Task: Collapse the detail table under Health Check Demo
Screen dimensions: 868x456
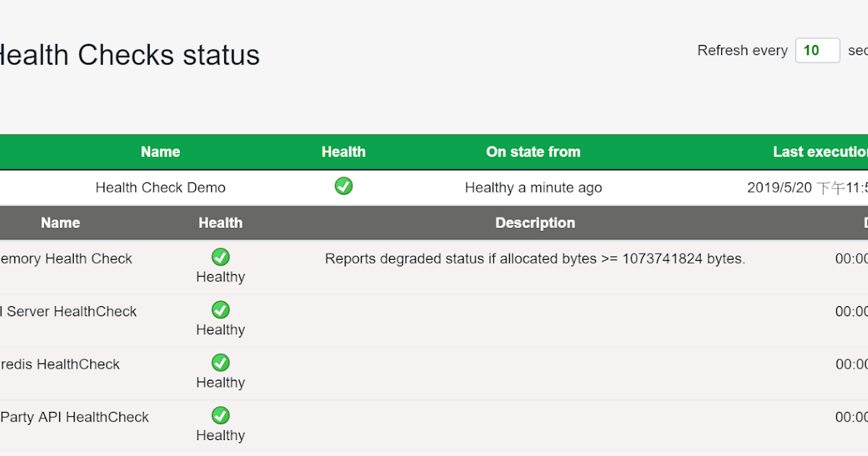Action: coord(161,187)
